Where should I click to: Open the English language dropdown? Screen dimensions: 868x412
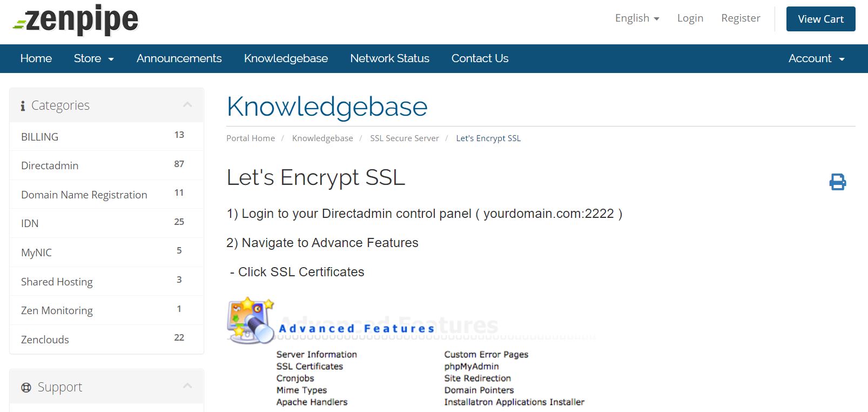[x=637, y=18]
